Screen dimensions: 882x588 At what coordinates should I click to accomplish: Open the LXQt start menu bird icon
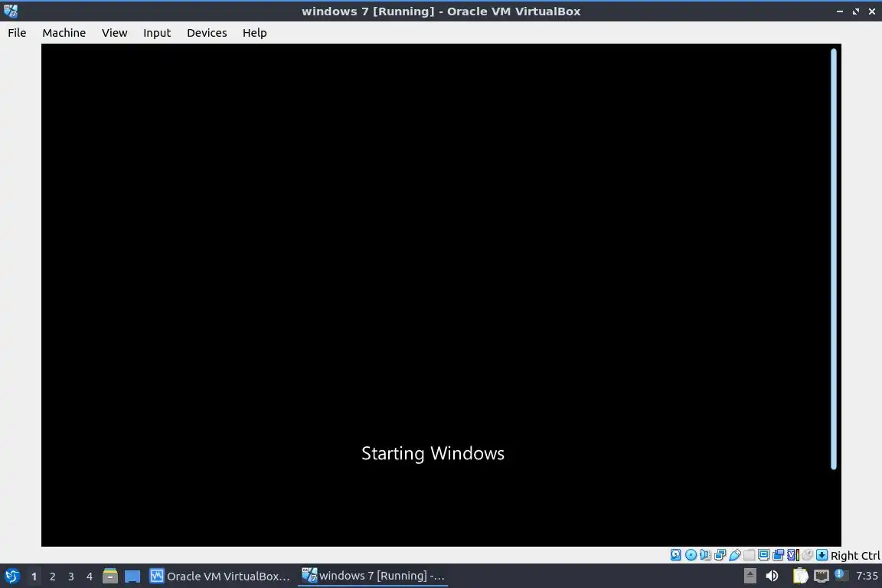point(11,577)
